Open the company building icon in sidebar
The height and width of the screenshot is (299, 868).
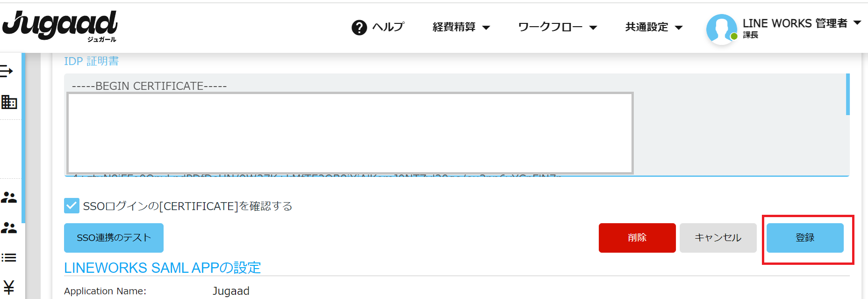[9, 102]
